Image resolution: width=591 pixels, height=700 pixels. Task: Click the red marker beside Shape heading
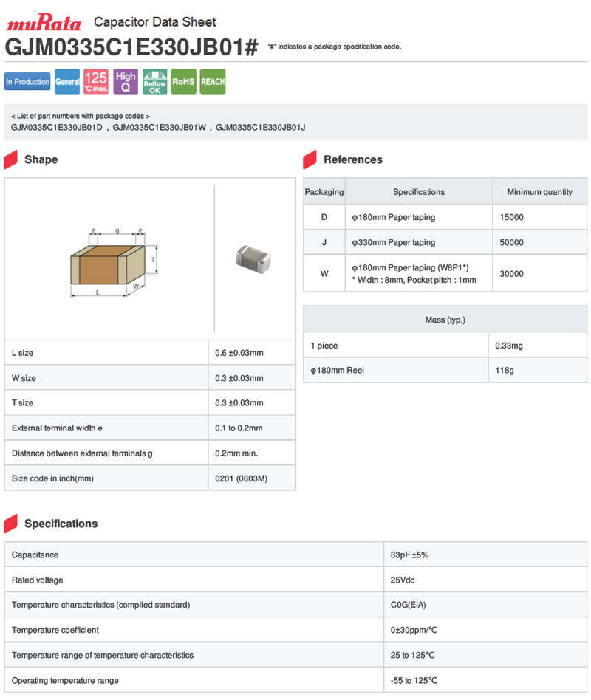[x=11, y=159]
